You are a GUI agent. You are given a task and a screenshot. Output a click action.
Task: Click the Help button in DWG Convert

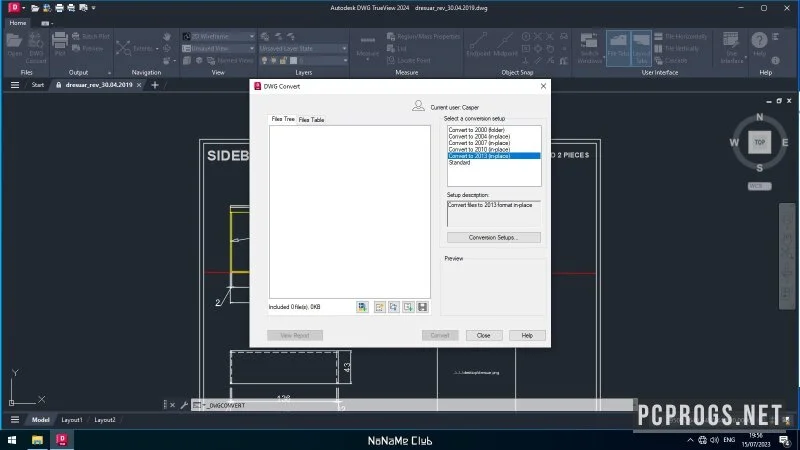527,335
